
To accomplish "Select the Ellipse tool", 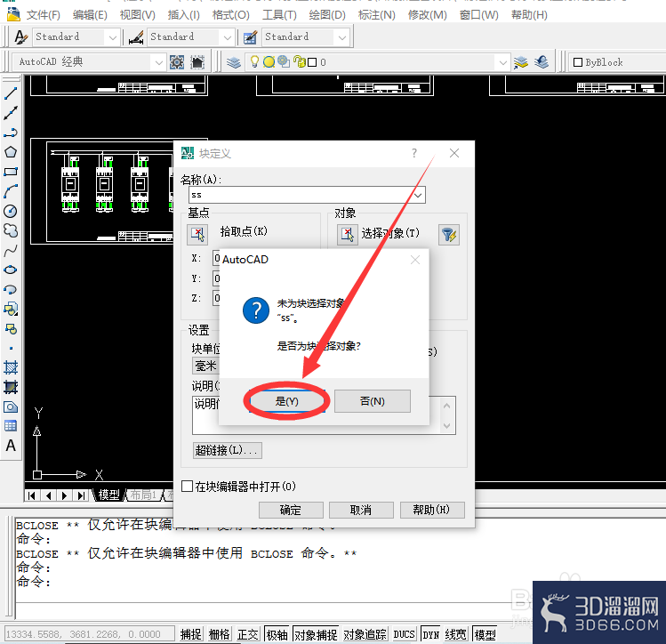I will point(10,270).
